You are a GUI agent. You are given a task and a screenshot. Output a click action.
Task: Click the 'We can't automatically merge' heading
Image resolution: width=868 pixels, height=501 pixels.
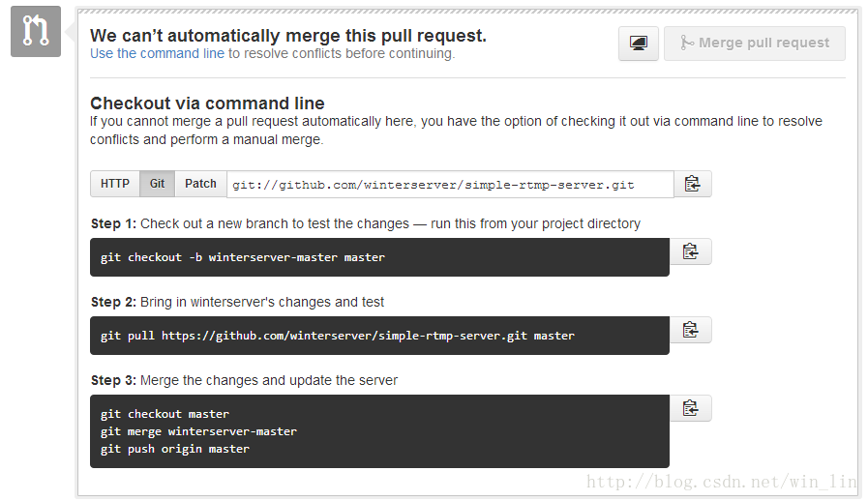pyautogui.click(x=287, y=36)
